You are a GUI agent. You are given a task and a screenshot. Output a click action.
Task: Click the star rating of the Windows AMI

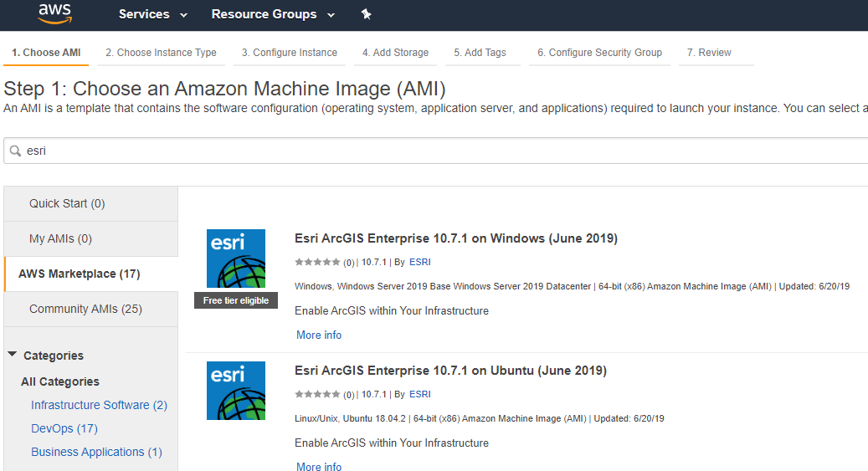click(x=317, y=262)
